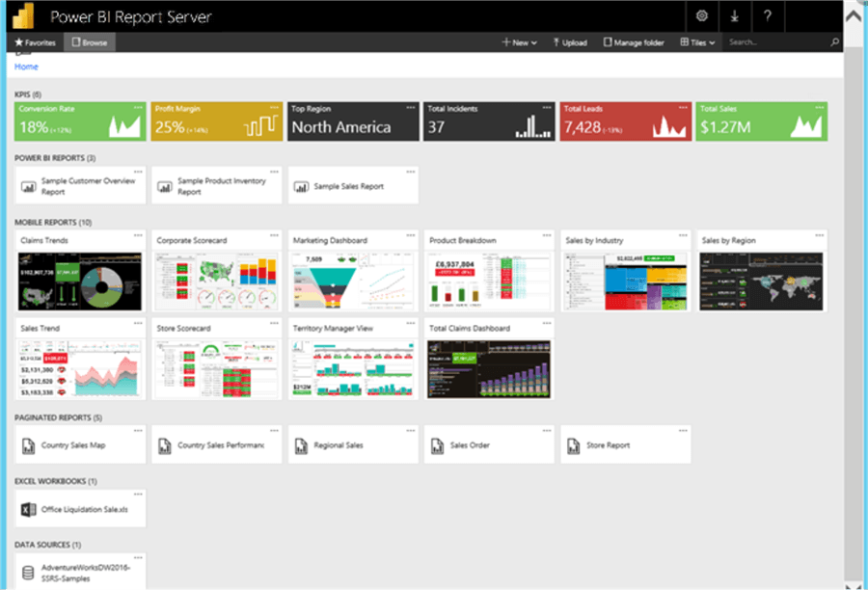Open the Sales Trend thumbnail
Screen dimensions: 868x590
pyautogui.click(x=80, y=369)
